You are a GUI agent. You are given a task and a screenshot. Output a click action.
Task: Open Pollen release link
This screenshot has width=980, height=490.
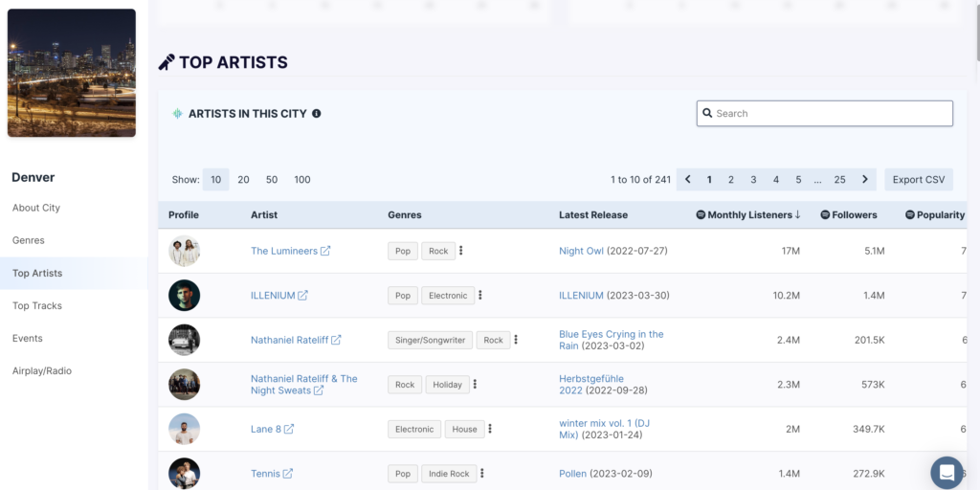click(x=572, y=473)
